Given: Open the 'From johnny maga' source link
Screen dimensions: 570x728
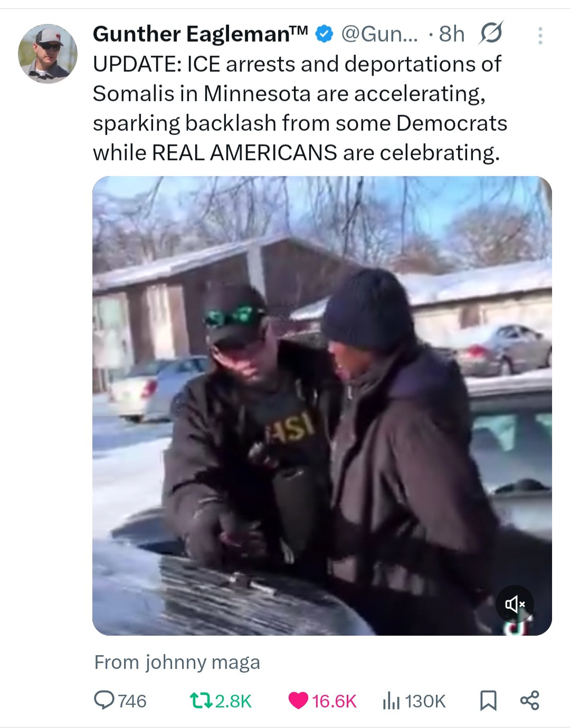Looking at the screenshot, I should tap(177, 662).
